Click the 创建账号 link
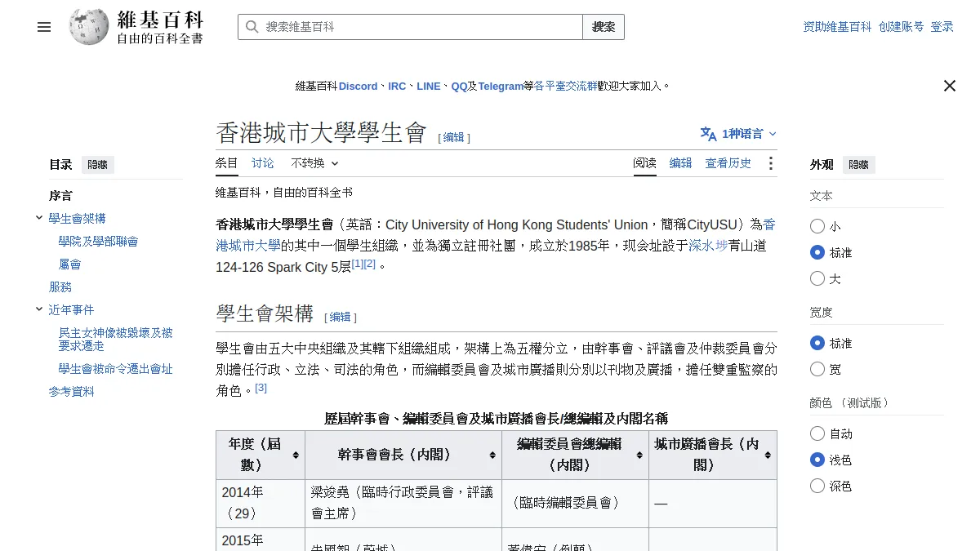 coord(902,27)
